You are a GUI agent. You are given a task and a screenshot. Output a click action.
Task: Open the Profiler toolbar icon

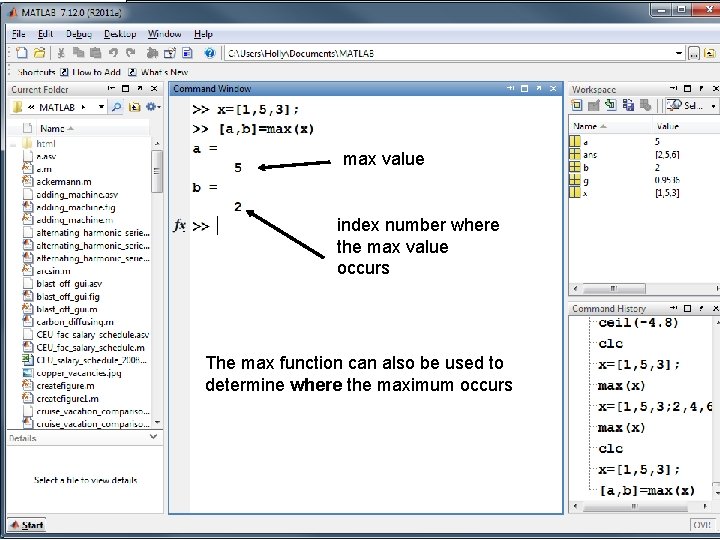187,53
